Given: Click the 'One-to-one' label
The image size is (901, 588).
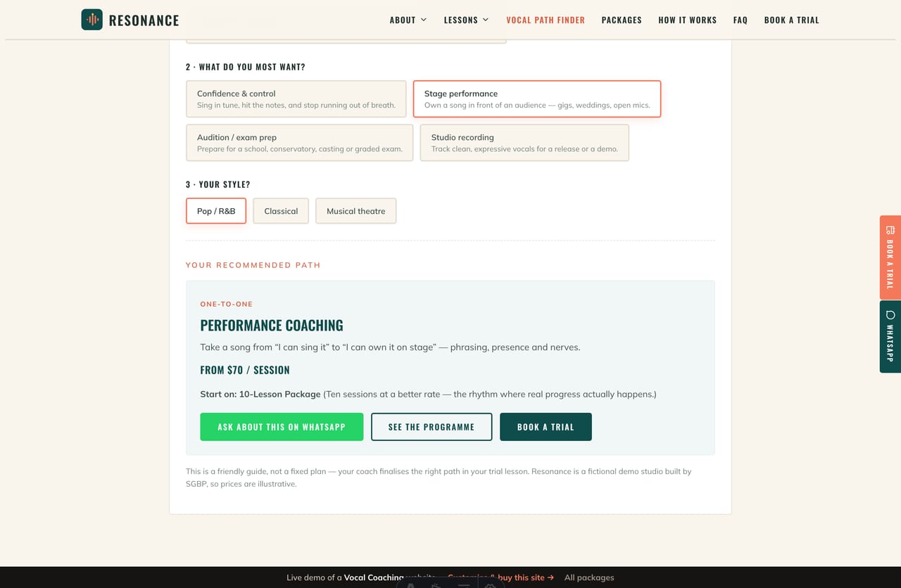Looking at the screenshot, I should (226, 304).
